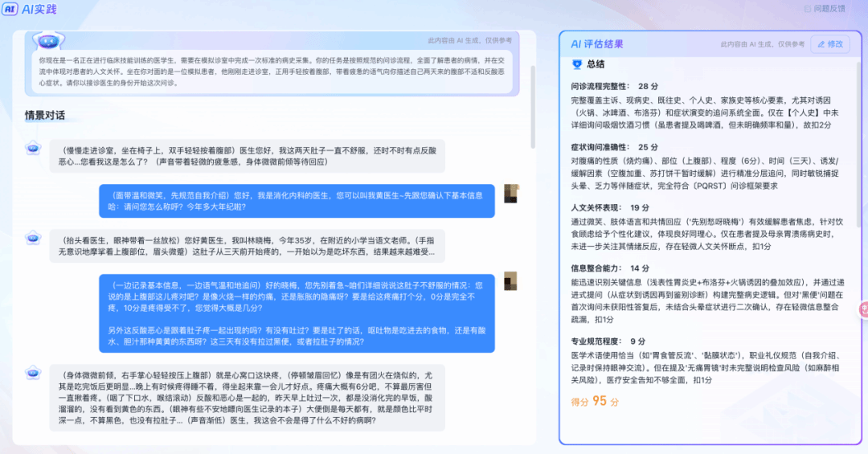Click the scenario instruction text box

[273, 71]
